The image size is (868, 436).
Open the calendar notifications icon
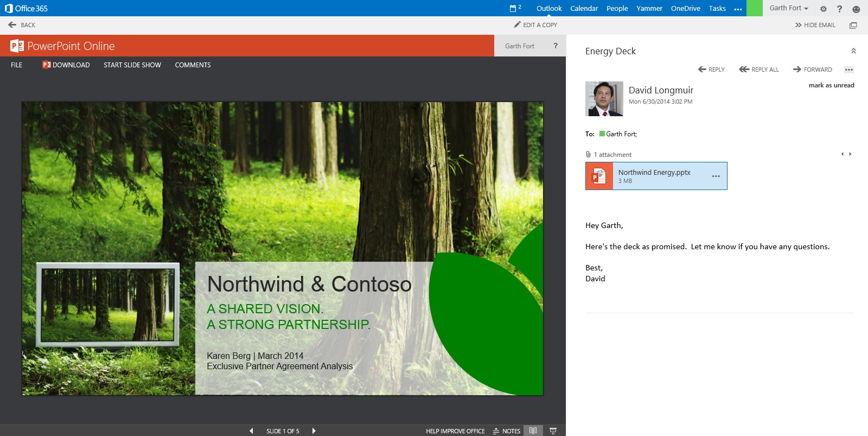click(x=515, y=8)
